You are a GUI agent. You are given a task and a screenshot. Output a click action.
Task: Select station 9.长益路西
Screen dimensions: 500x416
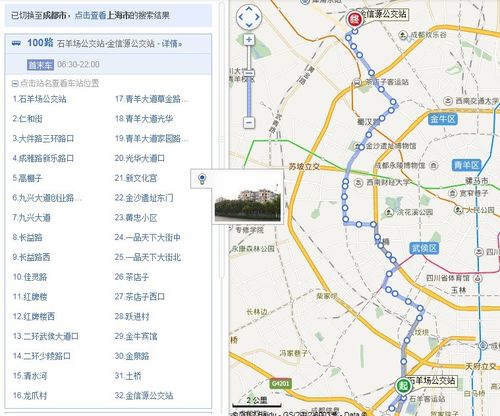(31, 257)
